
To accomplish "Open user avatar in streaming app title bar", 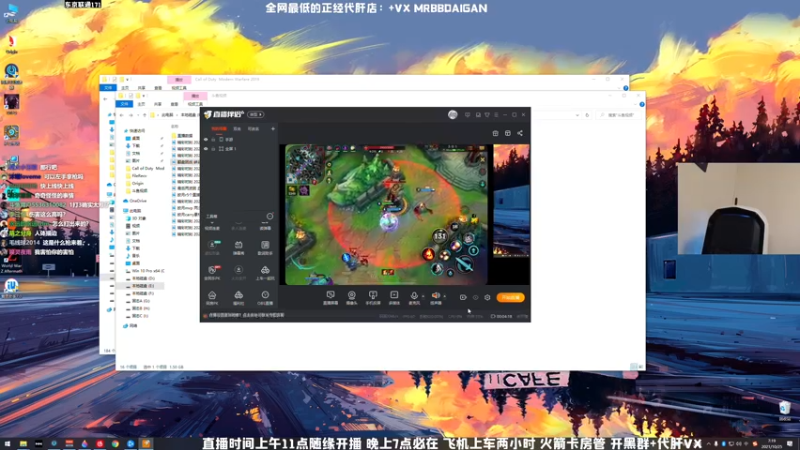I will [x=453, y=115].
